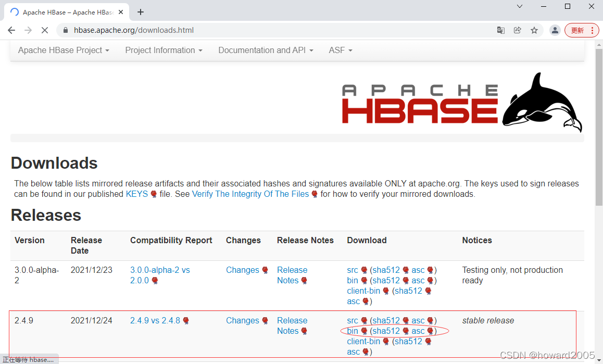
Task: Open sha512 of 3.0.0-alpha-2 src
Action: point(386,270)
